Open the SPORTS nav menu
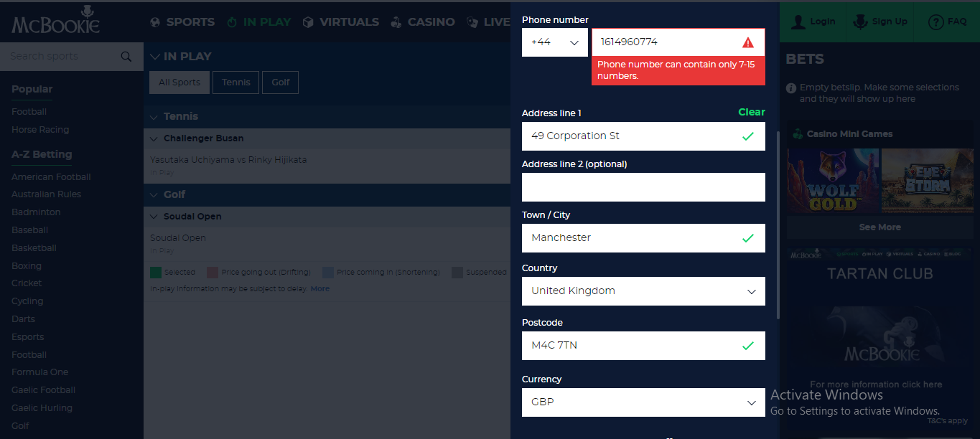 pos(182,22)
